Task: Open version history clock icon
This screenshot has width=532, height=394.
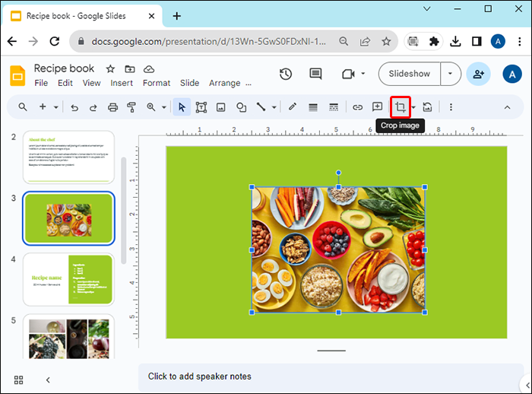Action: (286, 74)
